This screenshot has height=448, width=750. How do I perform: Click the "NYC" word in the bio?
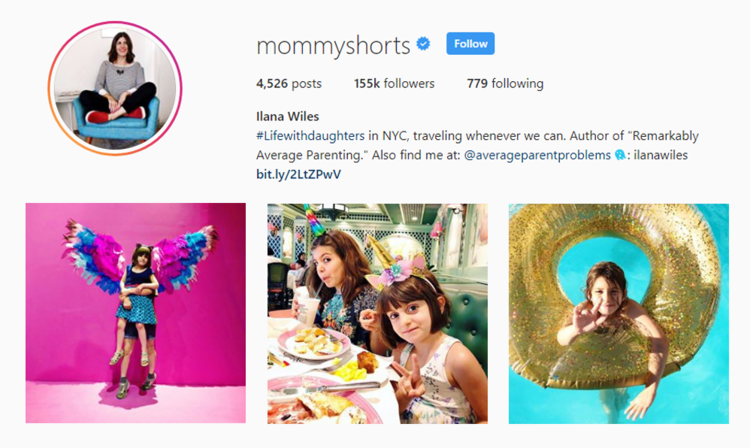coord(394,136)
